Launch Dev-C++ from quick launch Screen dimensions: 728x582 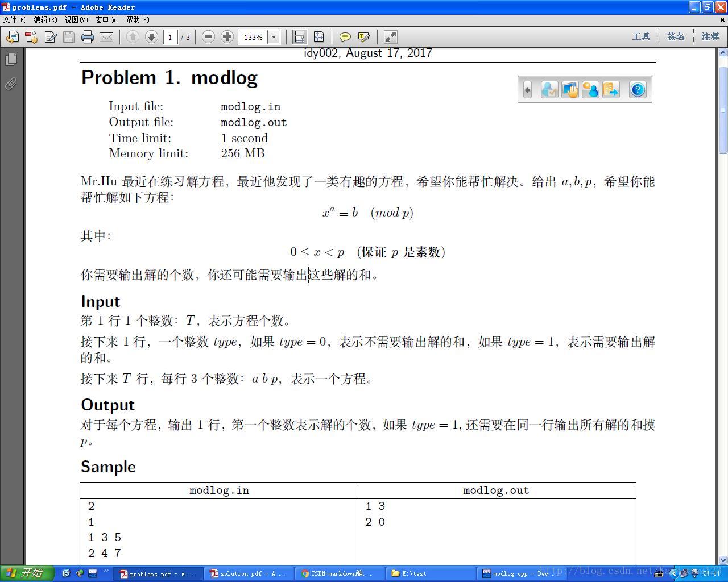click(x=92, y=573)
